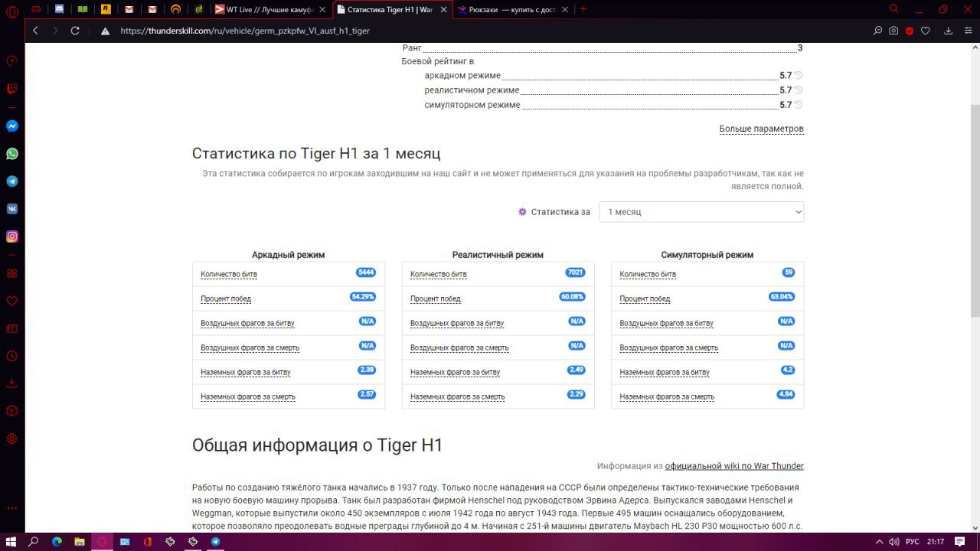Open the Opera GX main menu logo
This screenshot has height=551, width=980.
(12, 10)
